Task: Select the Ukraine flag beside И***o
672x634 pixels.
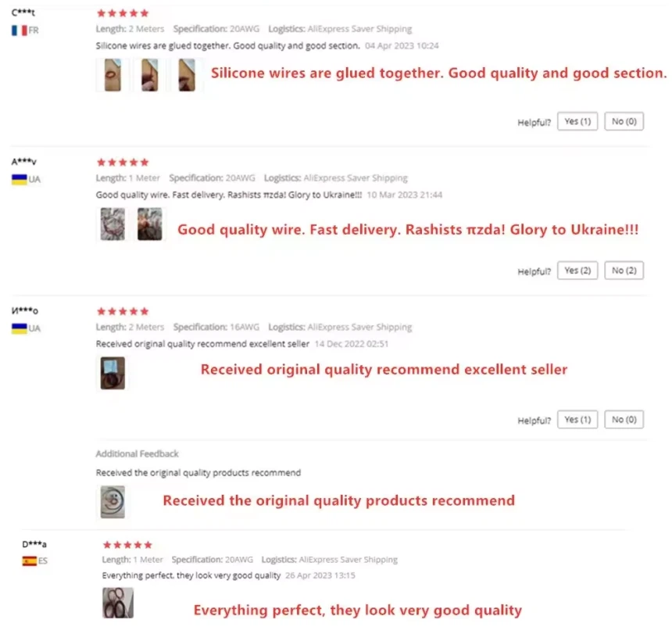Action: click(x=20, y=329)
